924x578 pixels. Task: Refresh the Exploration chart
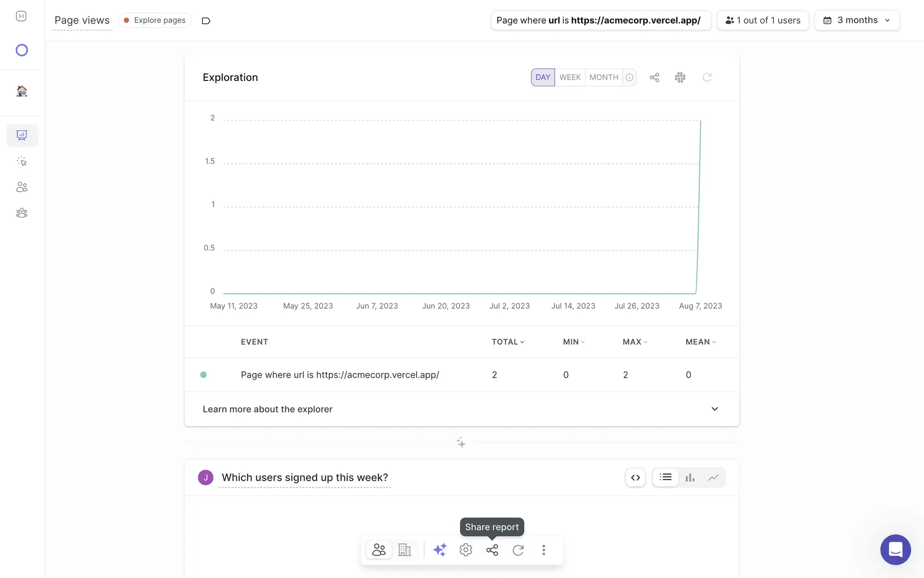pos(707,78)
